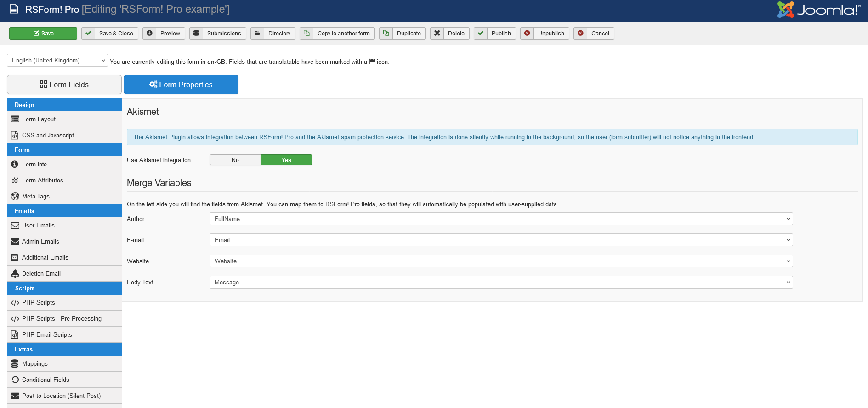Click the Post to Location envelope icon

point(15,396)
